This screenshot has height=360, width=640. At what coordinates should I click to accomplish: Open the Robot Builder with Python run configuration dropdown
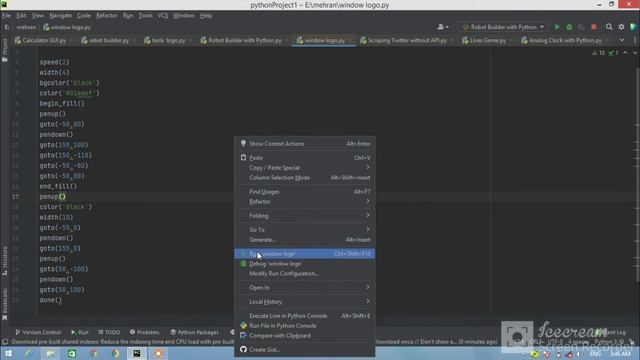[503, 27]
